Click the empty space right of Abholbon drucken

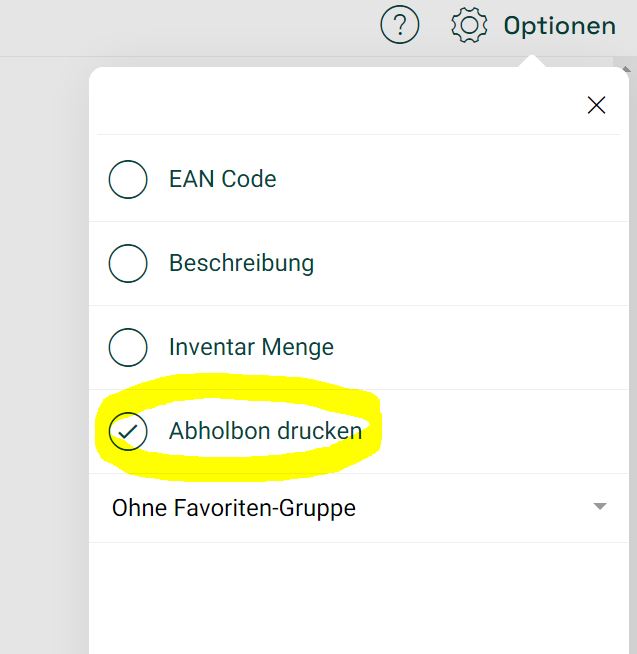(501, 431)
